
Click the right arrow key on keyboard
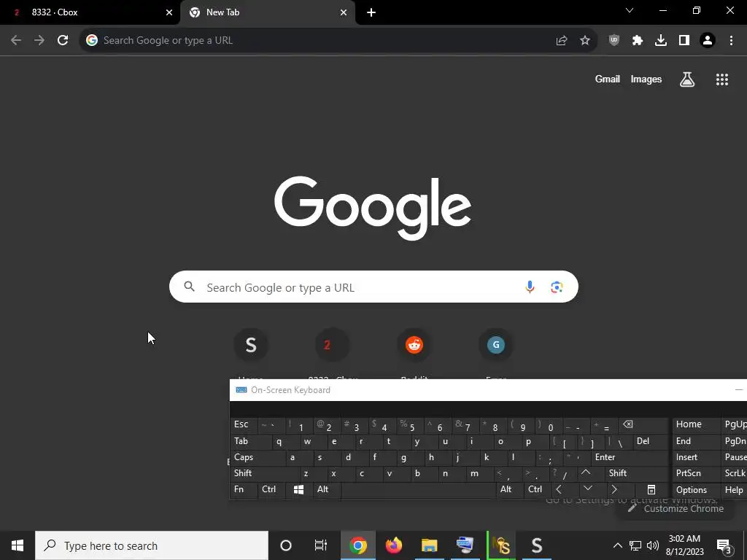619,489
